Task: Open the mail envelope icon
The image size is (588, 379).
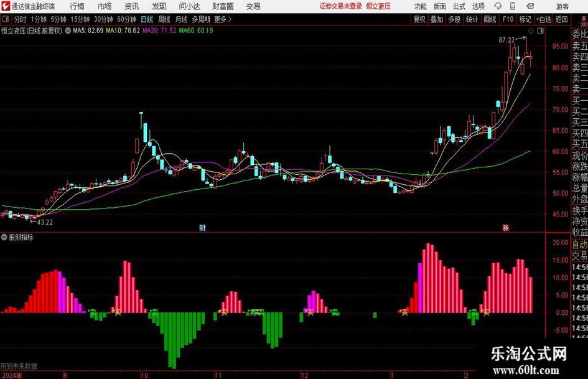Action: pos(530,6)
